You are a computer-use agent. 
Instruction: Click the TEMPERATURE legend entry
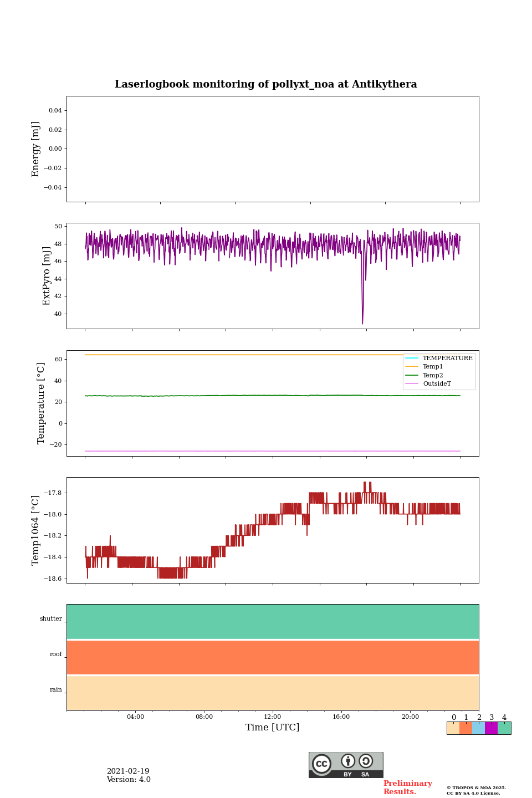439,358
